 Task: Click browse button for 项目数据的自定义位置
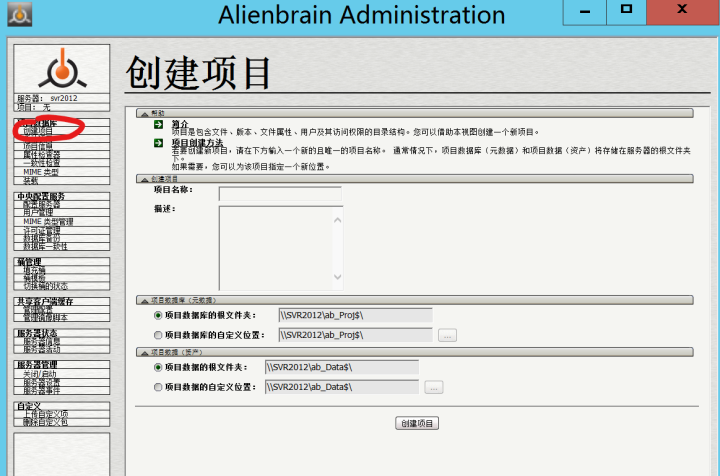click(433, 387)
